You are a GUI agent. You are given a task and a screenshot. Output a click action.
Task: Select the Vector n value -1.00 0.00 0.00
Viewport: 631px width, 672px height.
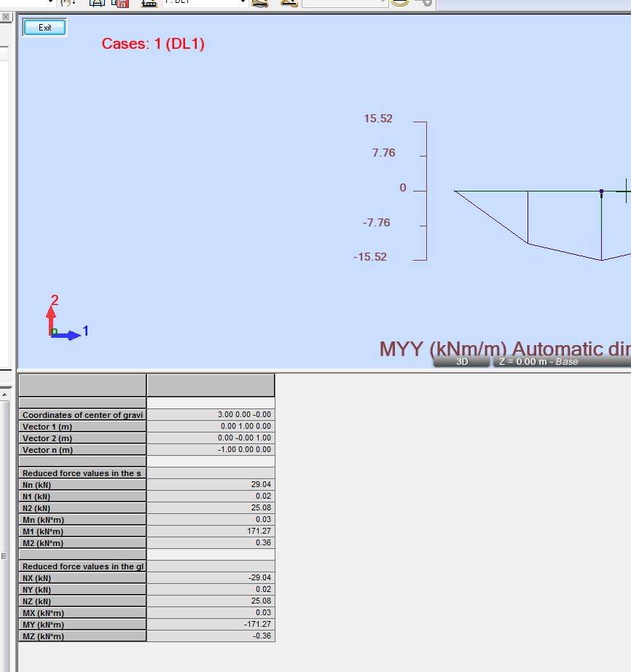211,449
